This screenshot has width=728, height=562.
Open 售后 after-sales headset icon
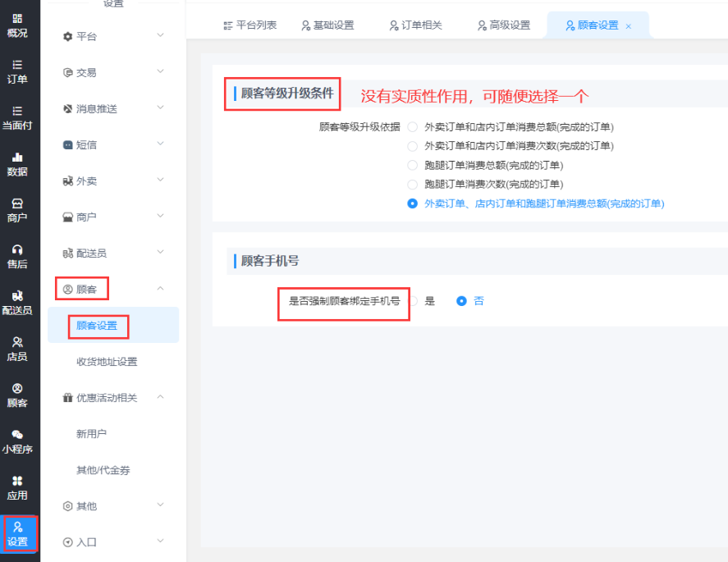[x=17, y=256]
